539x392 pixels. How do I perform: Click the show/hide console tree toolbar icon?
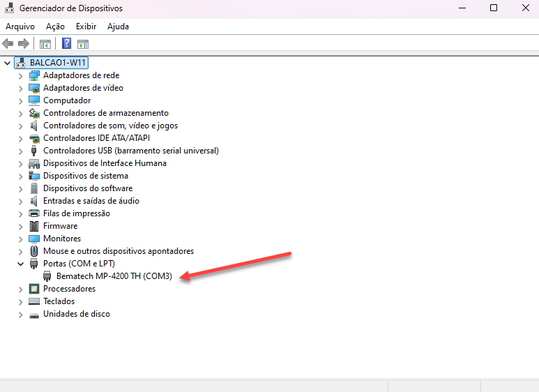click(x=45, y=44)
